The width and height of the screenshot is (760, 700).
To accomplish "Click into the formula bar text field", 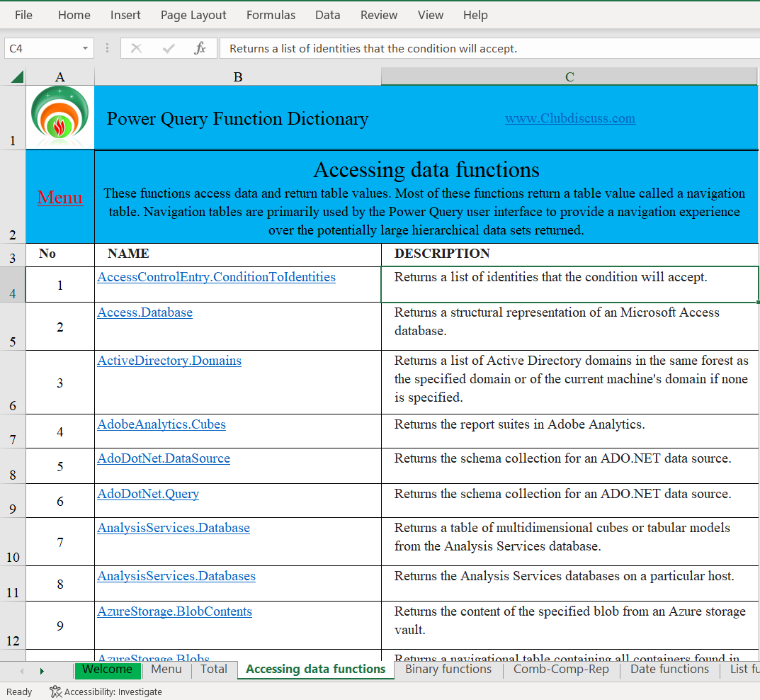I will pos(489,48).
